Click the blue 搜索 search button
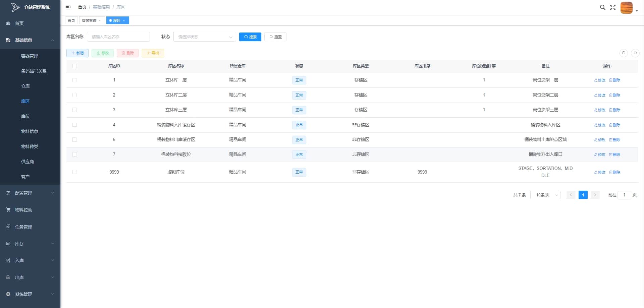The height and width of the screenshot is (308, 644). [250, 37]
